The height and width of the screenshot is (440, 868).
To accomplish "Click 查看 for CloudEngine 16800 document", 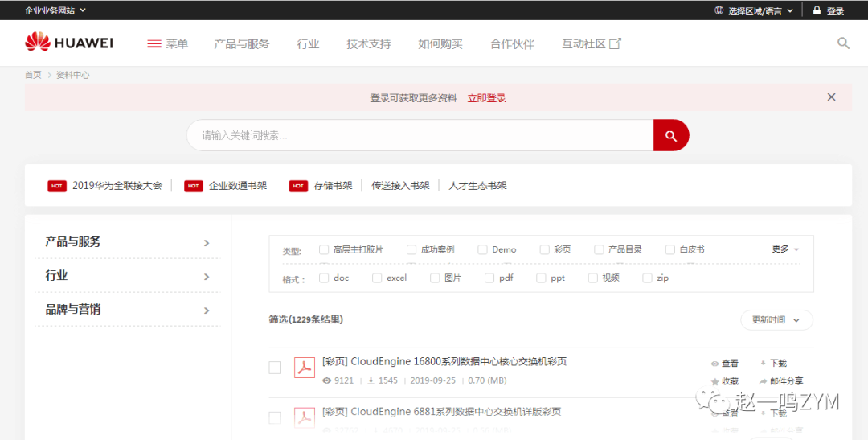I will (x=725, y=363).
